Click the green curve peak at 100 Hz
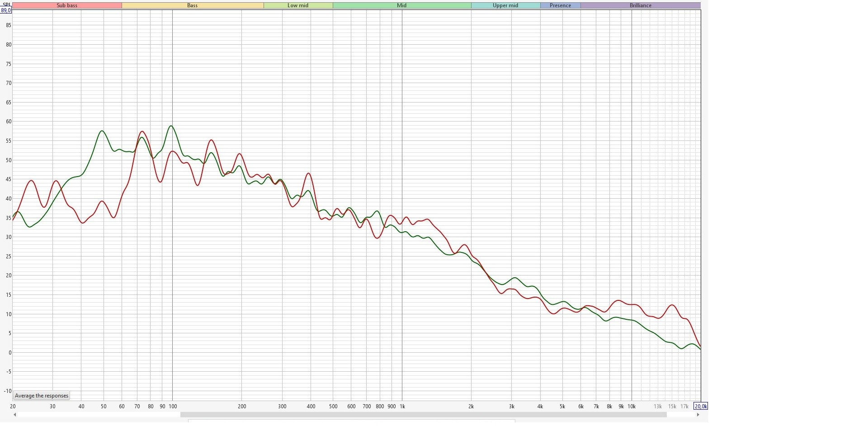 [x=171, y=126]
